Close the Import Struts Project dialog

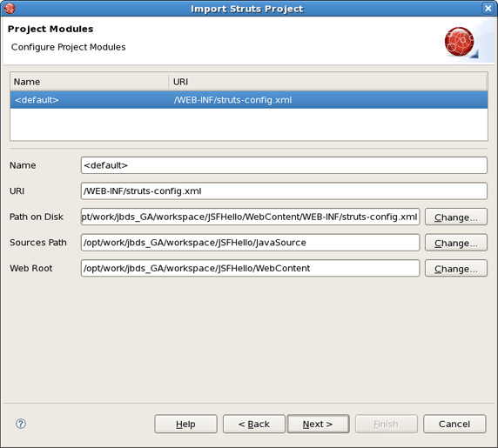(488, 8)
